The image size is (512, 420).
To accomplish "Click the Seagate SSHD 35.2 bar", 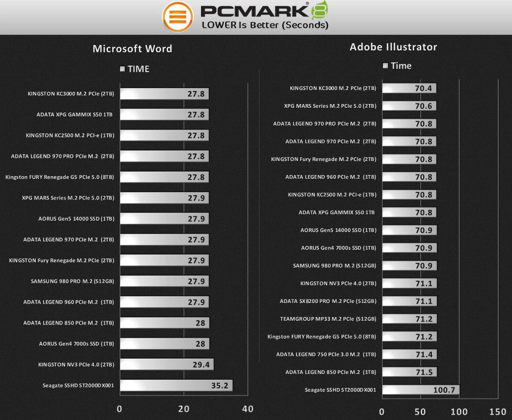I will pyautogui.click(x=176, y=386).
